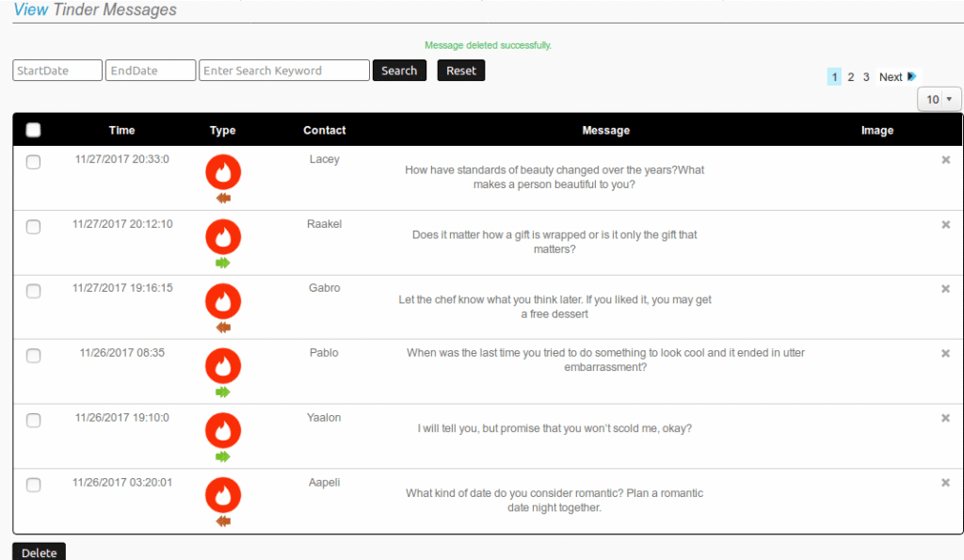The height and width of the screenshot is (560, 964).
Task: Click the message about standards of beauty
Action: (x=554, y=177)
